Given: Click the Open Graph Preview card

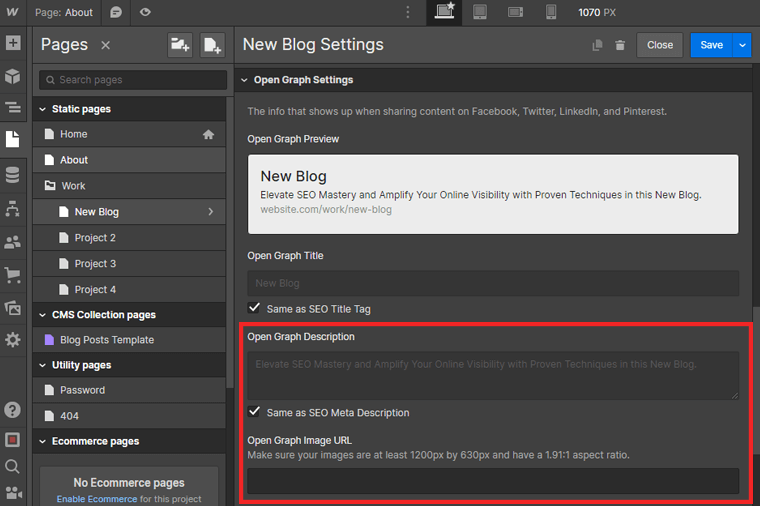Looking at the screenshot, I should [493, 194].
